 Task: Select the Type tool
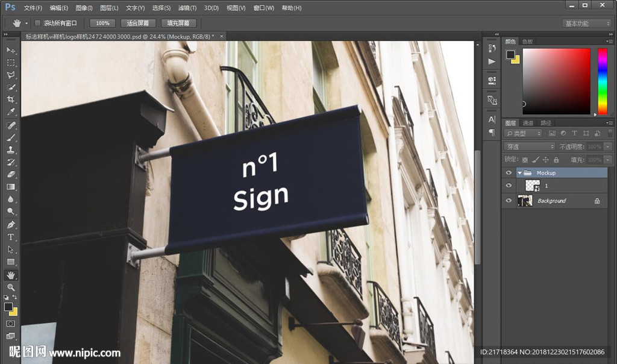(x=11, y=237)
